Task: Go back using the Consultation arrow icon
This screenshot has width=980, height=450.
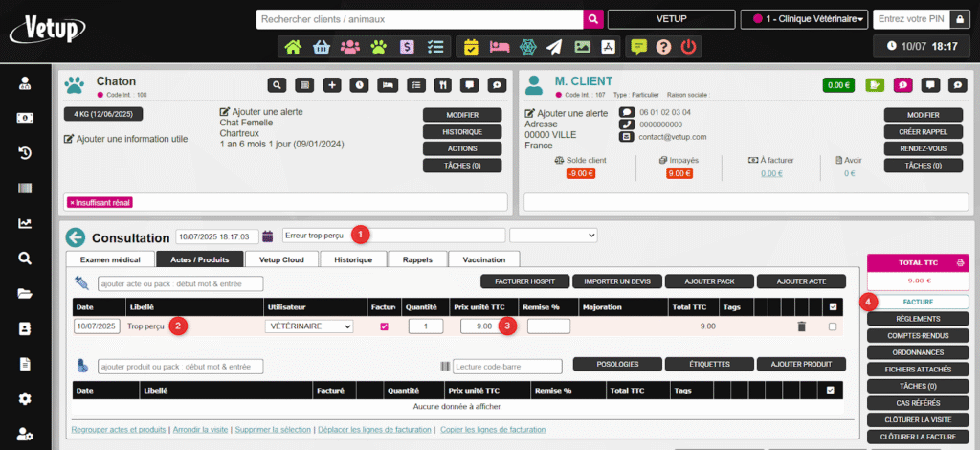Action: (x=75, y=236)
